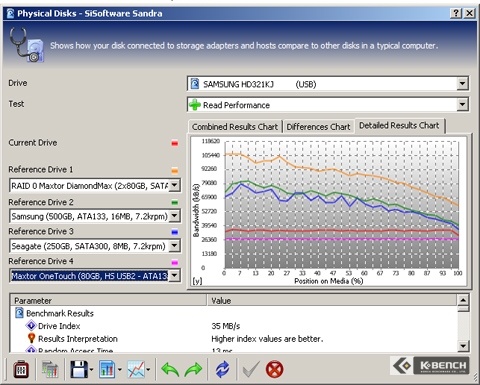Click the Value column header
Screen dimensions: 480x385
pyautogui.click(x=332, y=300)
